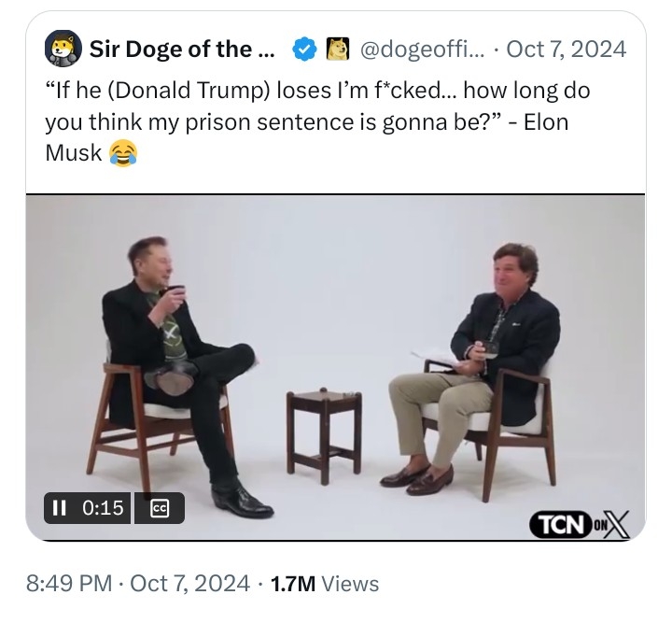This screenshot has width=672, height=623.
Task: Click the Oct 7, 2024 date below the video
Action: (189, 584)
